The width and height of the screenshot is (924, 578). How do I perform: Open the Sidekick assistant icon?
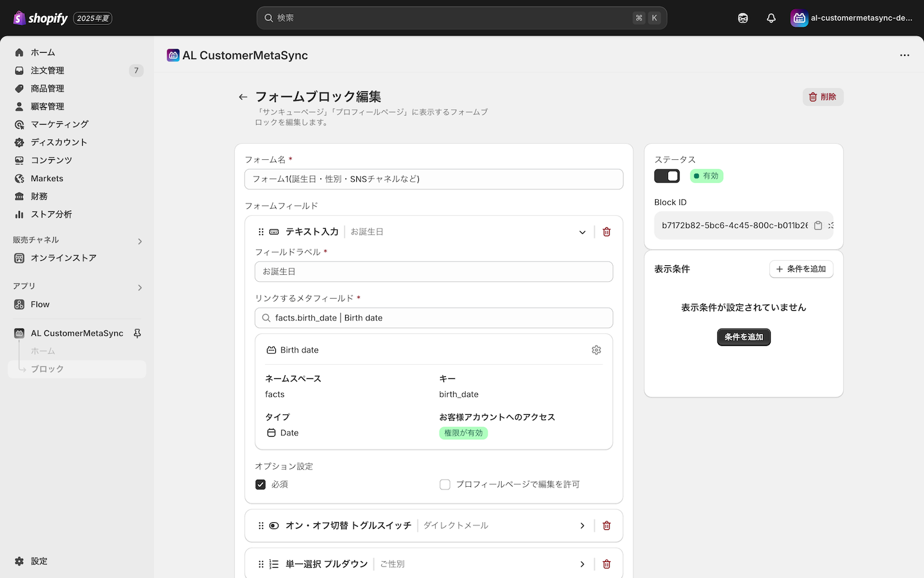click(x=743, y=18)
